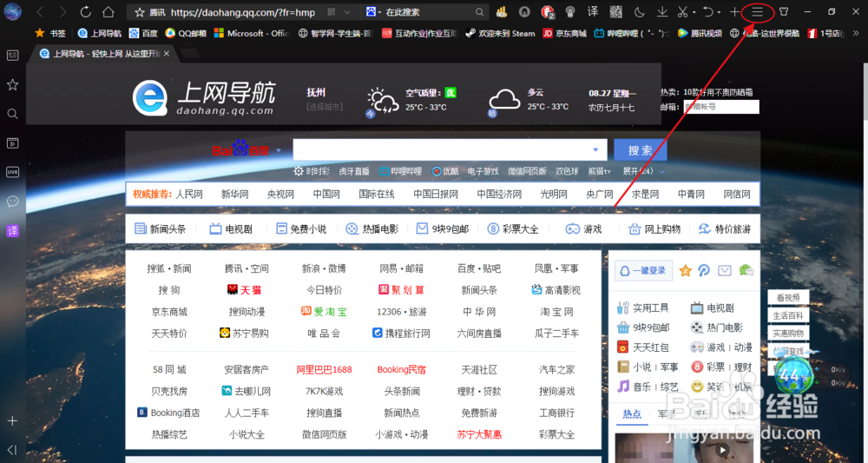Collapse the sidebar with the bottom arrow
Screen dimensions: 868x463
pos(12,450)
